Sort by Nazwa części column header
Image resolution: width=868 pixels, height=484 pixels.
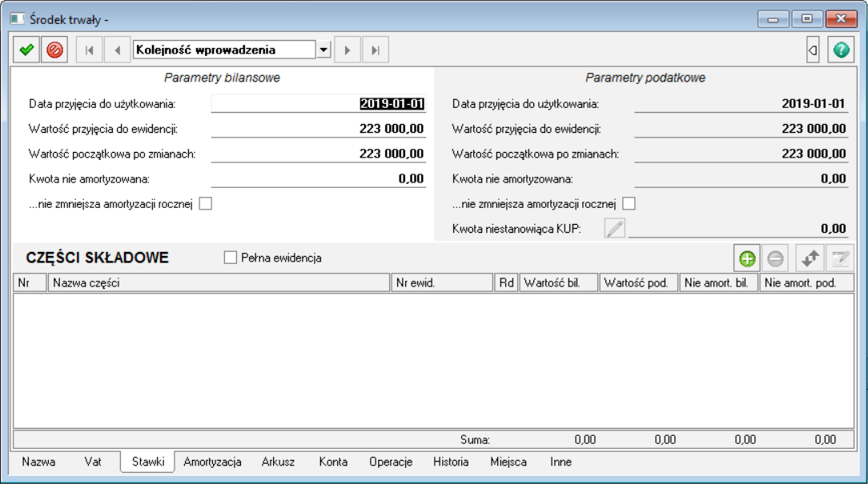click(x=220, y=282)
